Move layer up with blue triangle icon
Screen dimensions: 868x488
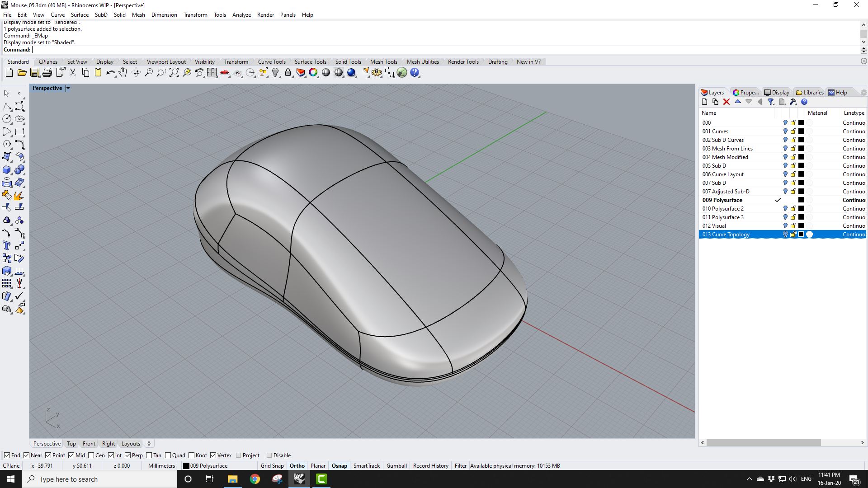pyautogui.click(x=738, y=102)
